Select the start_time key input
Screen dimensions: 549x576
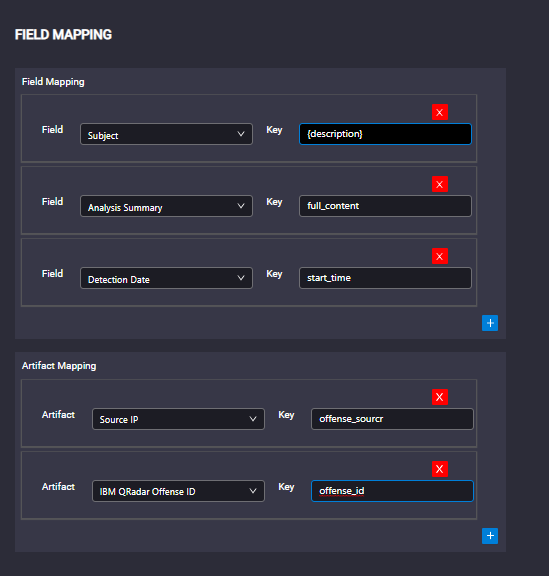pyautogui.click(x=385, y=278)
